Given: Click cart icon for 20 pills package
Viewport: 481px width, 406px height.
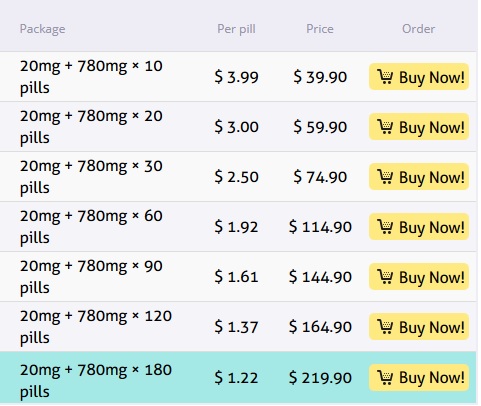Looking at the screenshot, I should pos(385,127).
